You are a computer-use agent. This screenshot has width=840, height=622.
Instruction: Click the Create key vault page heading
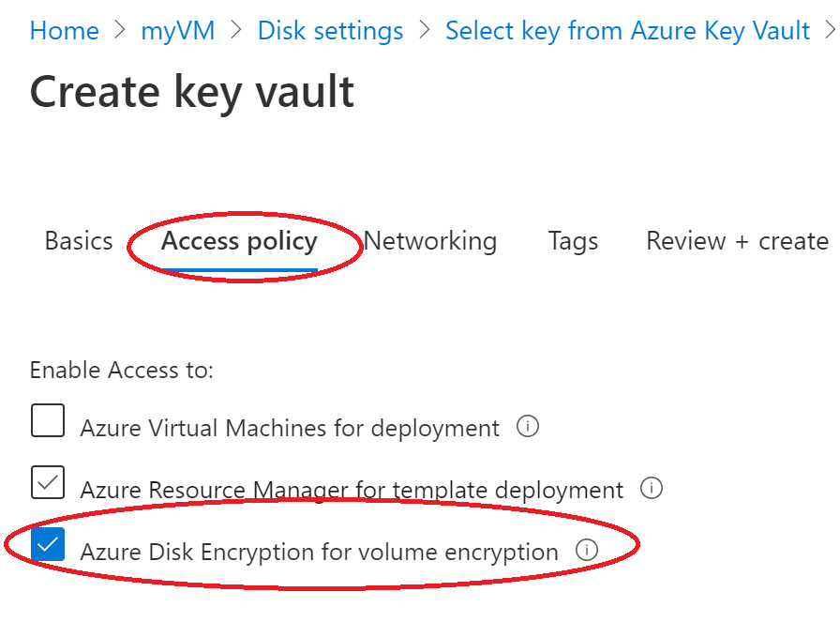[191, 91]
